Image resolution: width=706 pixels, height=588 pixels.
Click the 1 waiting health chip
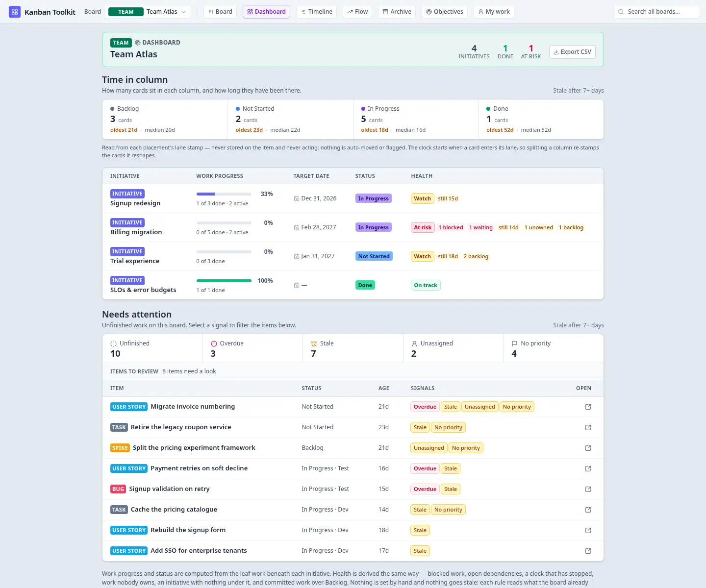480,227
